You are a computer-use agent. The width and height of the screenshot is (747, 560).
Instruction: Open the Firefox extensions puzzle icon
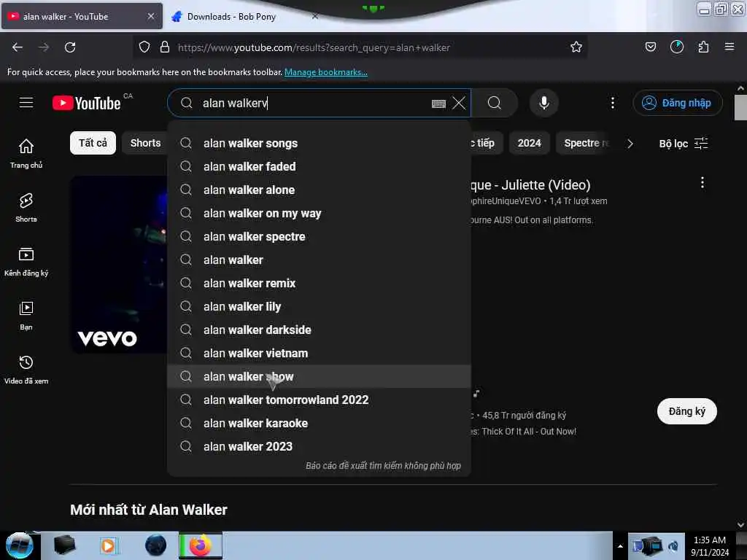(x=703, y=47)
